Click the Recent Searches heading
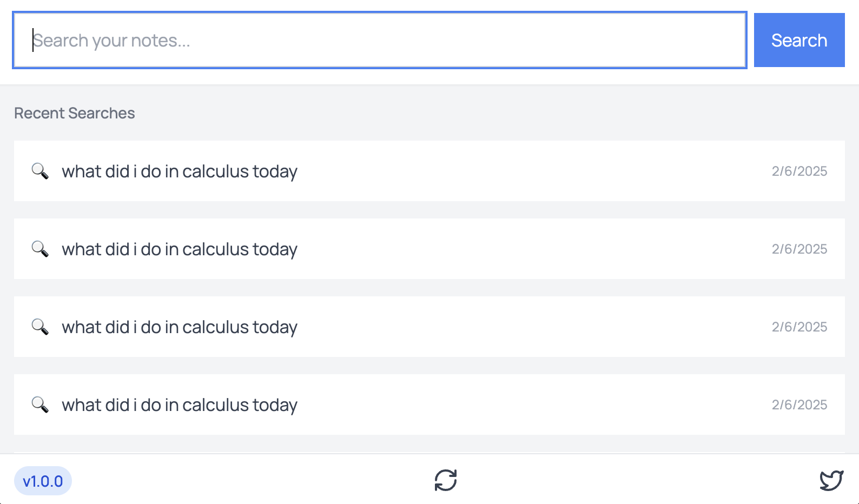This screenshot has height=504, width=859. pyautogui.click(x=75, y=113)
